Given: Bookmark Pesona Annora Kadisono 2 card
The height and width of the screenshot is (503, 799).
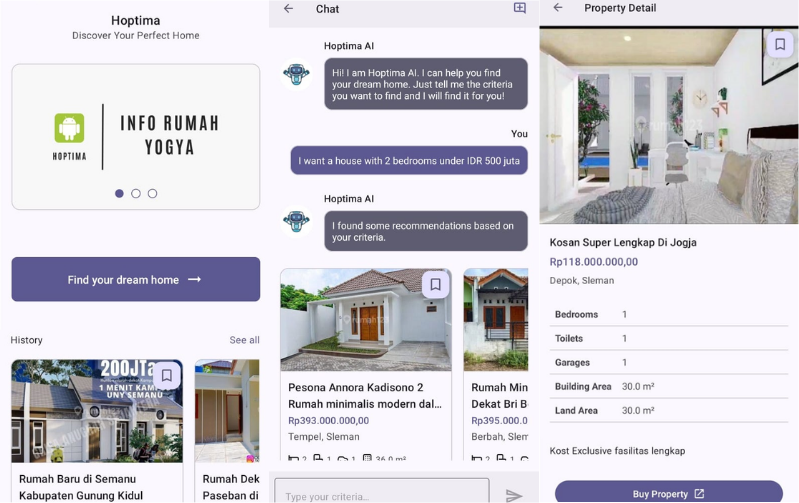Looking at the screenshot, I should point(435,284).
